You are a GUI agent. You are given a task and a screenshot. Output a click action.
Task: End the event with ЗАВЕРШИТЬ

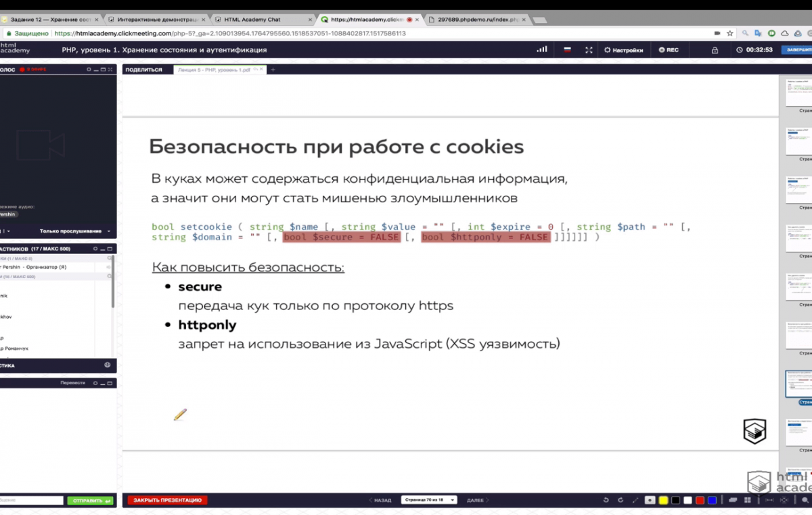(796, 49)
